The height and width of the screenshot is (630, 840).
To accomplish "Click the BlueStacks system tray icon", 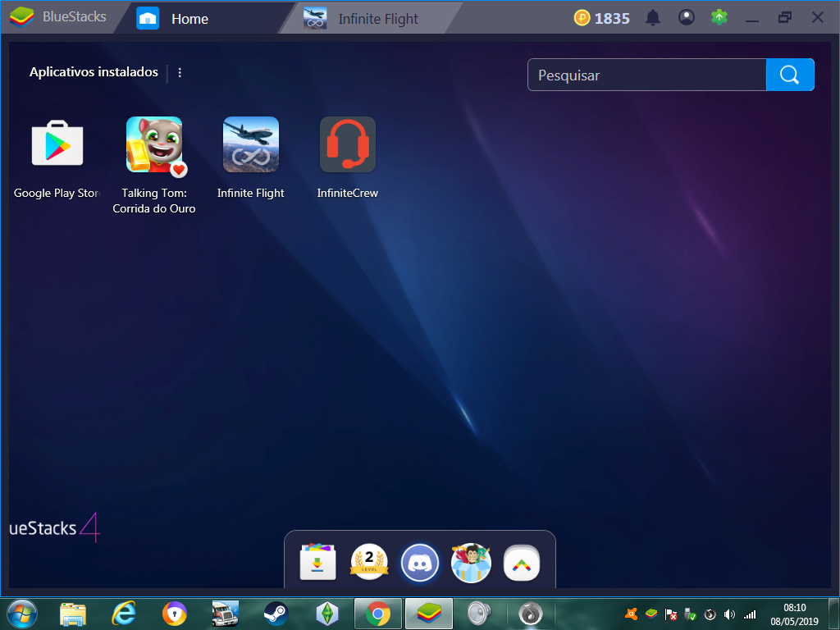I will pyautogui.click(x=651, y=614).
